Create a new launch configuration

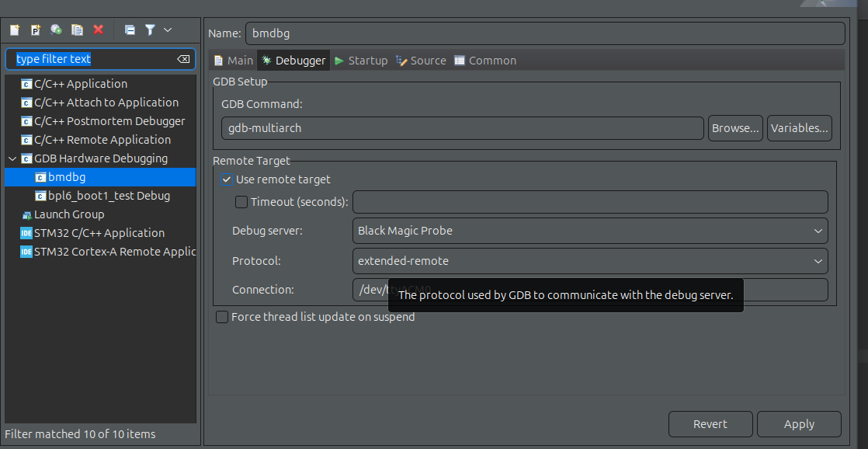(x=14, y=30)
